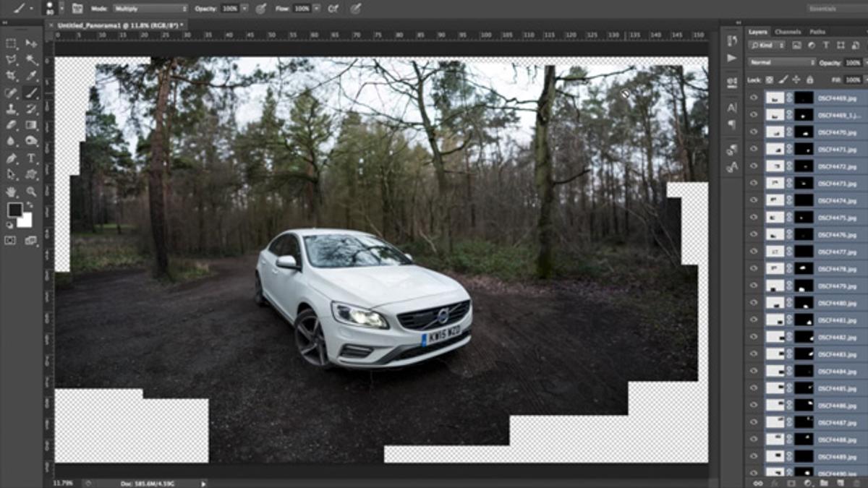The height and width of the screenshot is (488, 868).
Task: Activate the Zoom tool magnifier
Action: tap(32, 192)
